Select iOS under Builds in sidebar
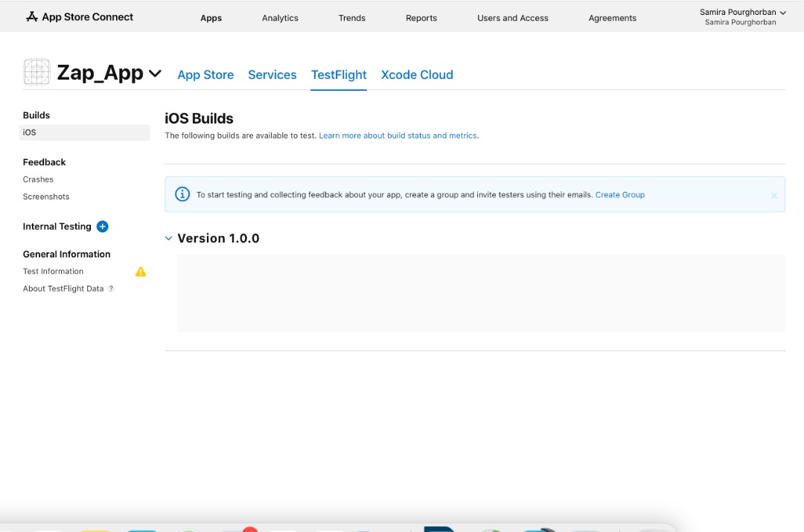The image size is (804, 532). coord(30,132)
